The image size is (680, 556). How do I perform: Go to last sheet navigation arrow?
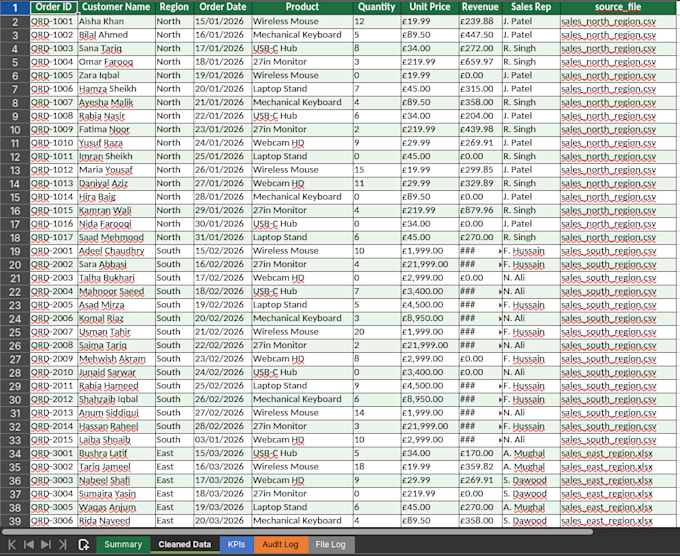click(x=62, y=544)
